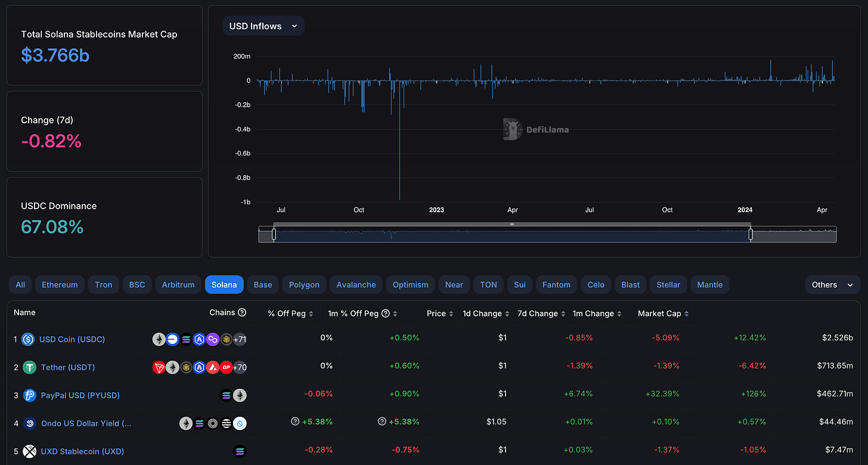Viewport: 868px width, 465px height.
Task: Click the Solana chain icon in UXD row
Action: tap(240, 451)
